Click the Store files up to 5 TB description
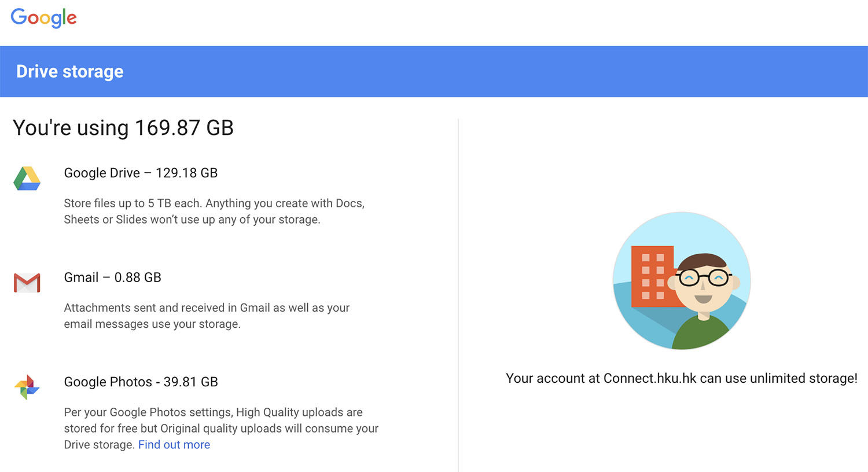868x472 pixels. click(x=214, y=211)
